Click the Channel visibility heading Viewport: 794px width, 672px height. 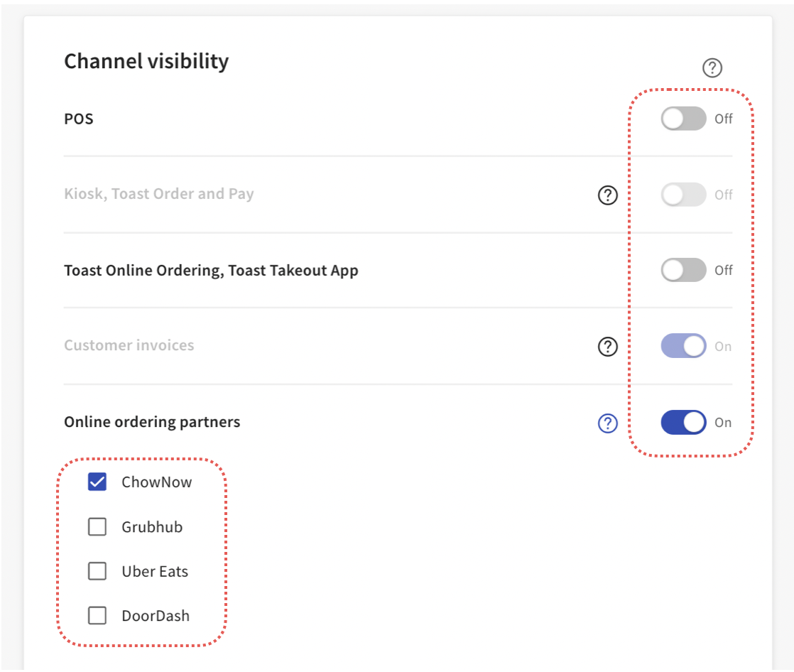[146, 61]
